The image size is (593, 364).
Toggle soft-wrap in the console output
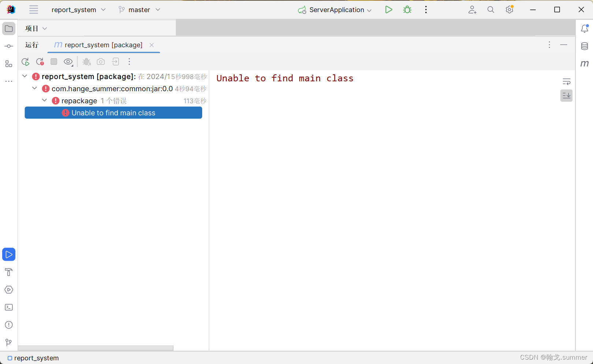pos(566,81)
